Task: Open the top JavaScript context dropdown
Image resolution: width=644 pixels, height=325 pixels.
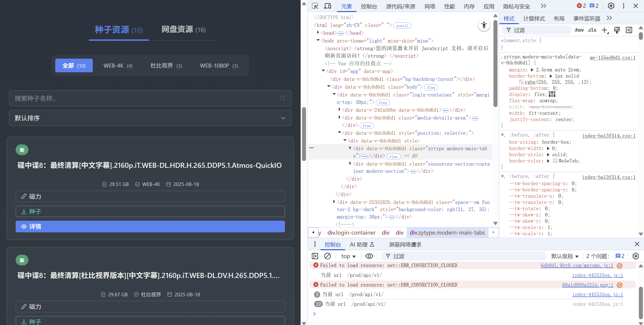Action: 348,256
